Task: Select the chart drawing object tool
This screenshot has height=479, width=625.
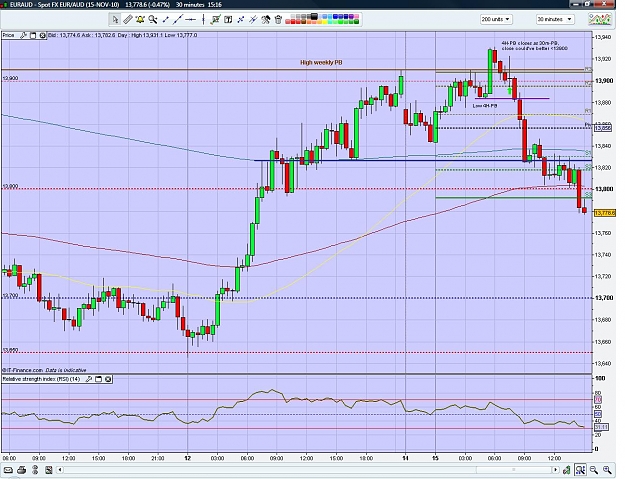Action: 216,19
